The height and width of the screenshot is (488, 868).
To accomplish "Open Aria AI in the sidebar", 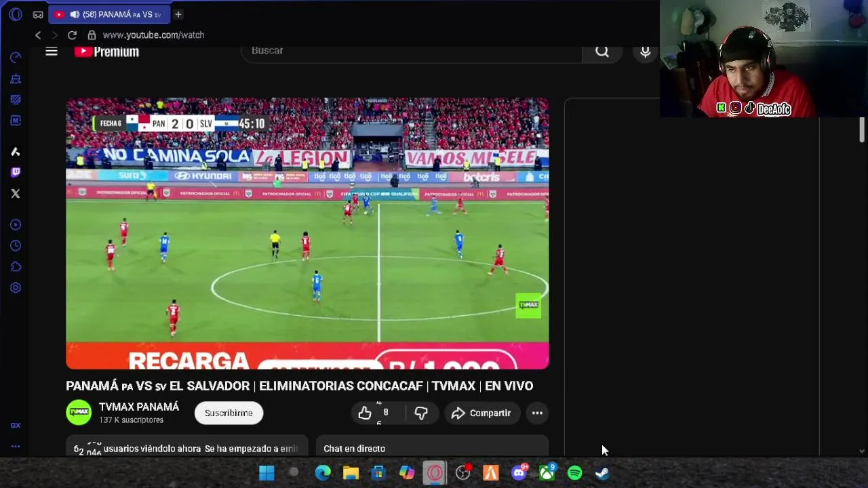I will (16, 152).
